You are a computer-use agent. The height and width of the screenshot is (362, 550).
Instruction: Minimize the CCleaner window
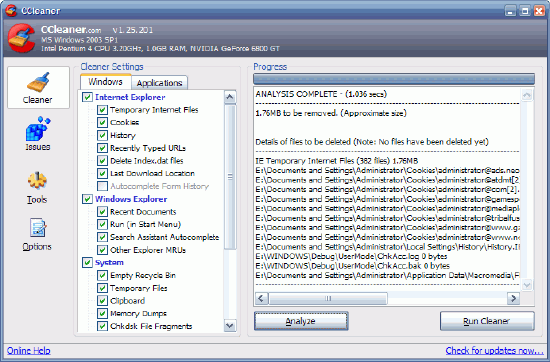click(510, 11)
